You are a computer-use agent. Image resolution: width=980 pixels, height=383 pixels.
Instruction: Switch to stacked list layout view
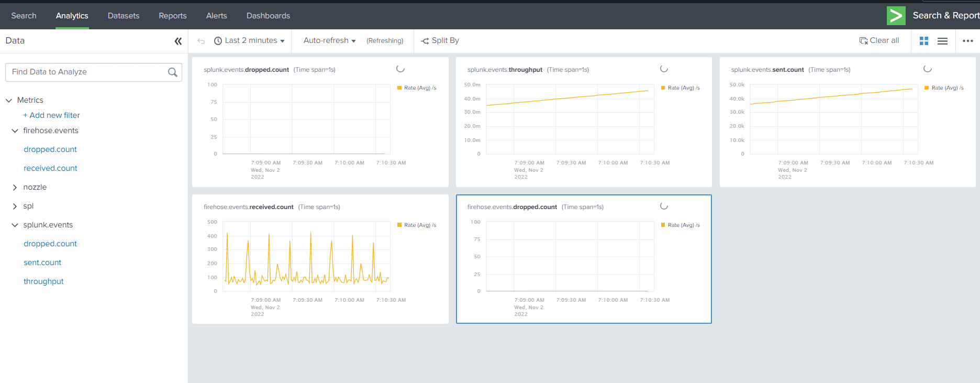tap(942, 41)
